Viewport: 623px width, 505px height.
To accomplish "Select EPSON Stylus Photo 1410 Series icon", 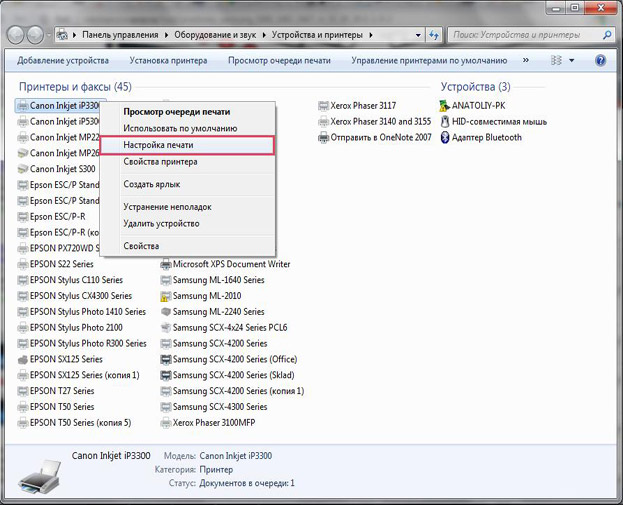I will 23,312.
